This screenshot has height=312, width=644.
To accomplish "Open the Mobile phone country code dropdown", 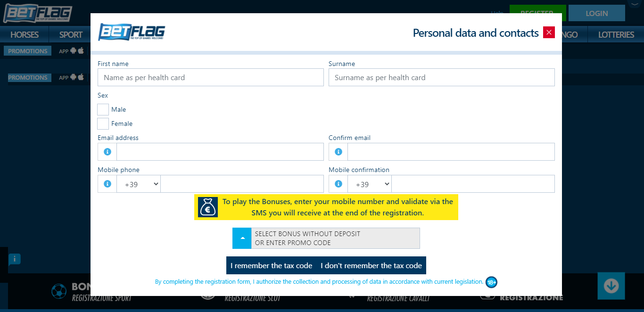I will (139, 184).
